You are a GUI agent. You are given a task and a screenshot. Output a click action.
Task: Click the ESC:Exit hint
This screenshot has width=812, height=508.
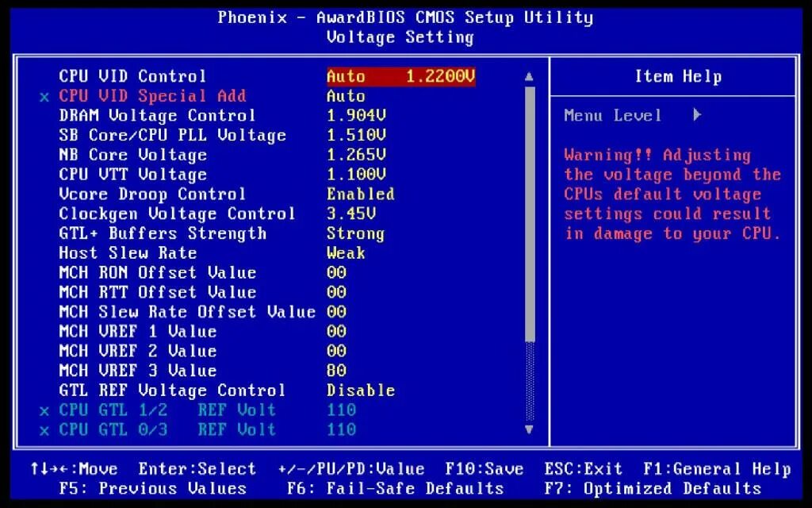click(x=583, y=469)
